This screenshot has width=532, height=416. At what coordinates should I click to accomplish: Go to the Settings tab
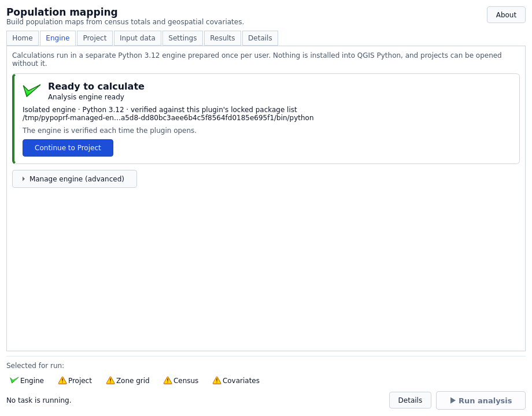click(x=183, y=38)
